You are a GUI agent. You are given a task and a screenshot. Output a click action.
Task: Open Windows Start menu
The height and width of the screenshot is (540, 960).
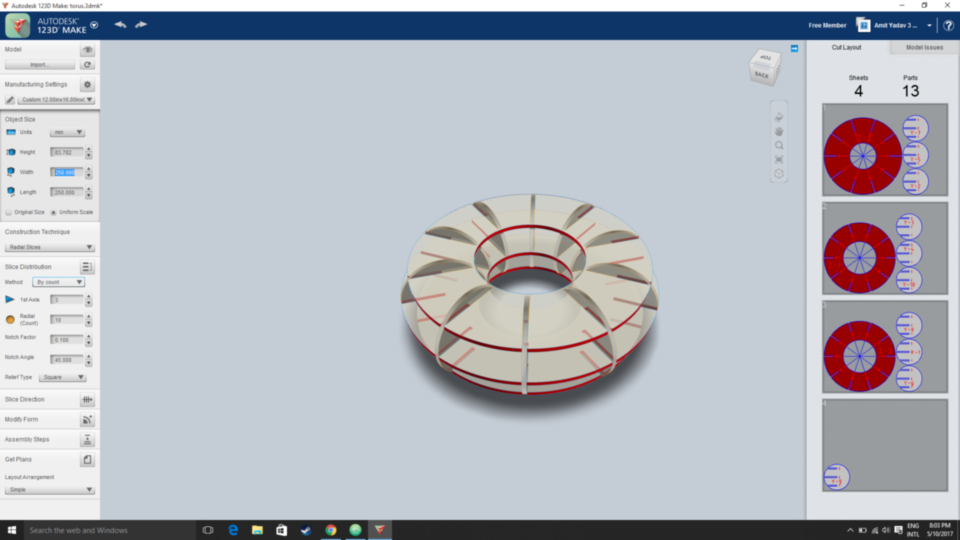[12, 530]
